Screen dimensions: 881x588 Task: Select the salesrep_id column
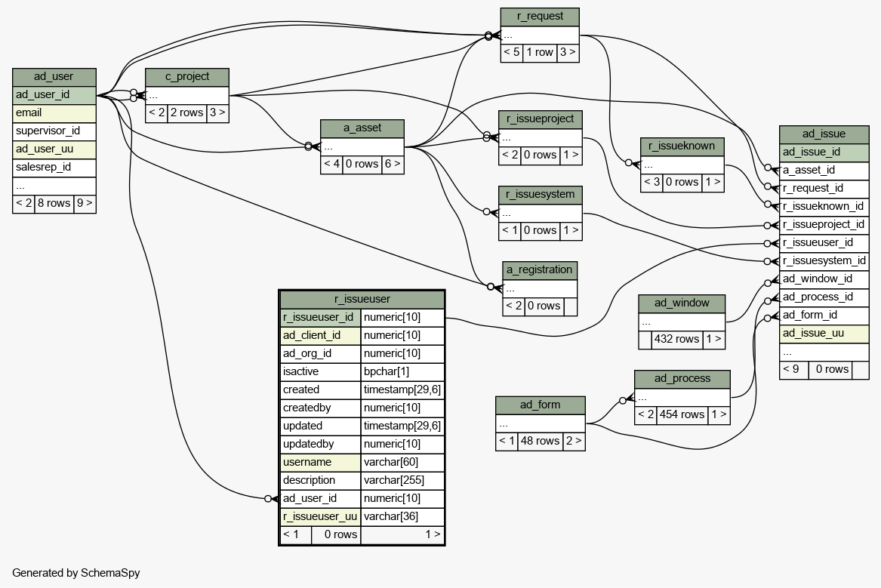pos(54,168)
